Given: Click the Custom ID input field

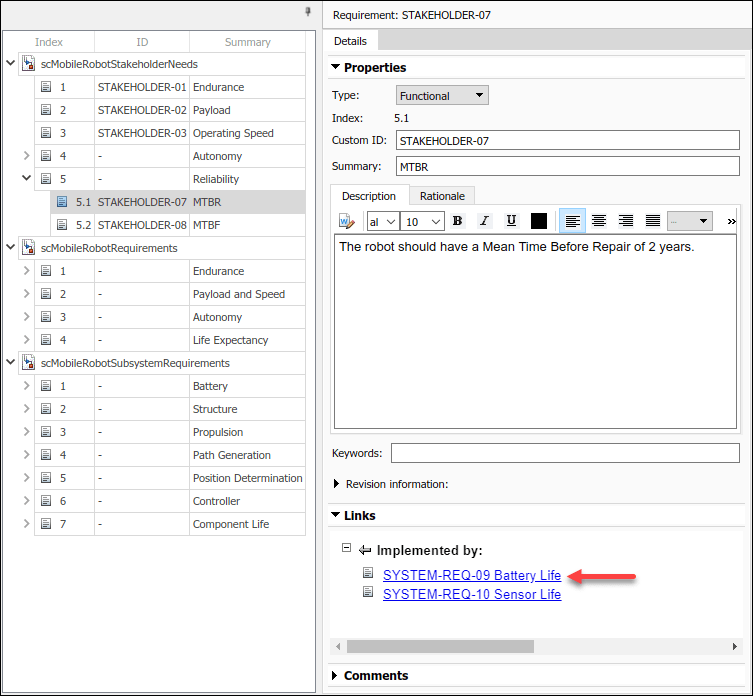Looking at the screenshot, I should coord(568,140).
